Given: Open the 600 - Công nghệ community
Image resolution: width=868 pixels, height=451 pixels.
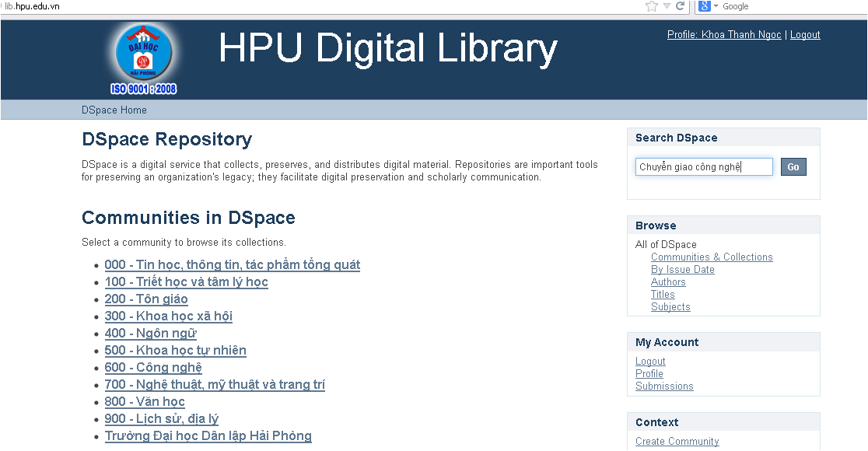Looking at the screenshot, I should 153,368.
